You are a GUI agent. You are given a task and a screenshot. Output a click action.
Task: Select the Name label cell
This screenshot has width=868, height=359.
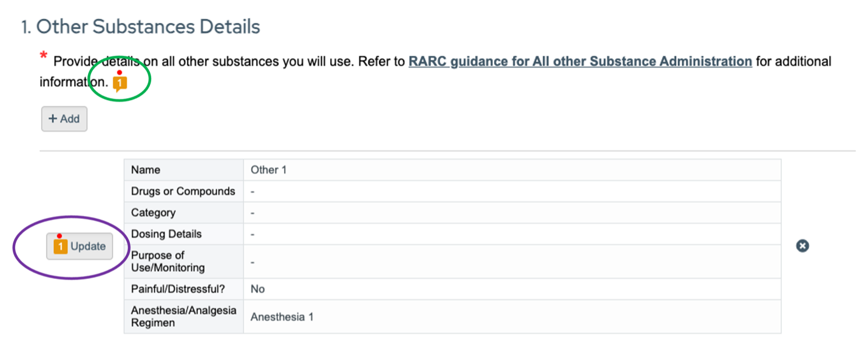pos(146,170)
